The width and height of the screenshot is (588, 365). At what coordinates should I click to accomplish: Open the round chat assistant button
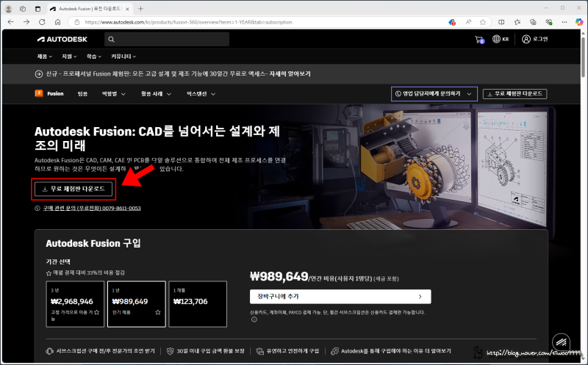pos(561,341)
